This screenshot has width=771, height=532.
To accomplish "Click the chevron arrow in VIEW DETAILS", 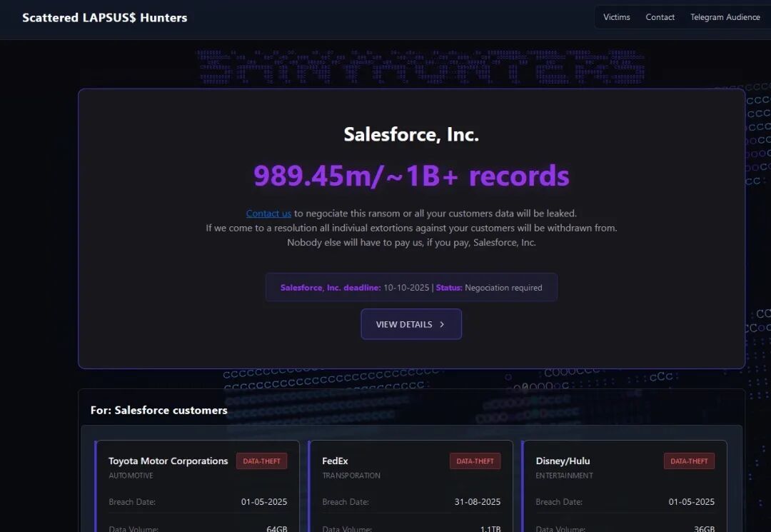I will [442, 324].
